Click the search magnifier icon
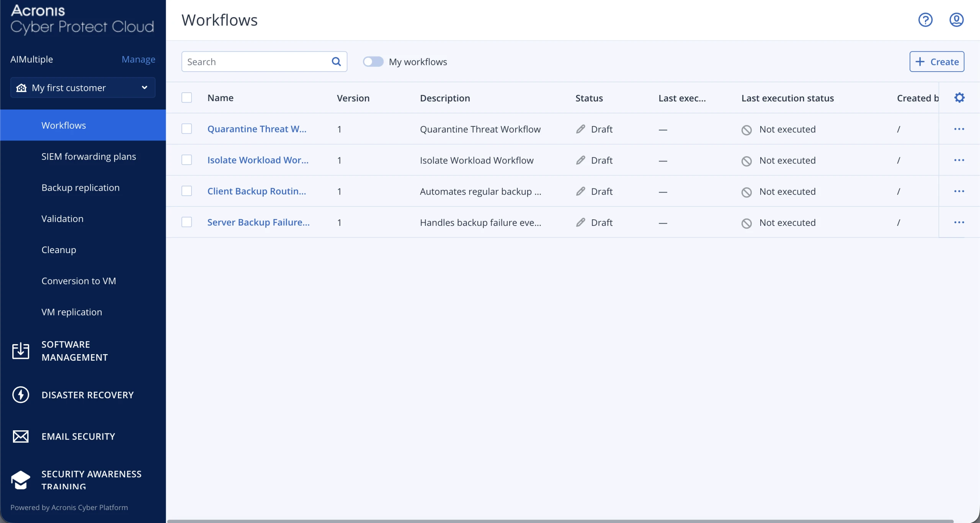 (x=336, y=62)
